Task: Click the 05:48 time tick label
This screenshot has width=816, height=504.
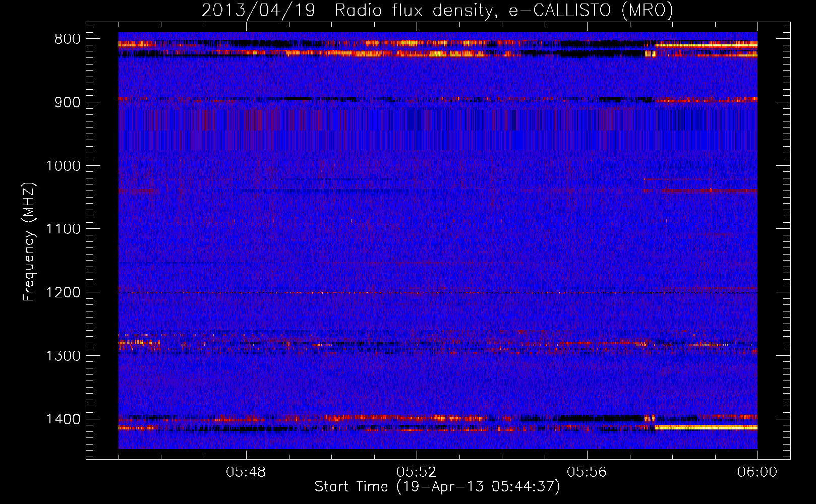Action: 246,472
